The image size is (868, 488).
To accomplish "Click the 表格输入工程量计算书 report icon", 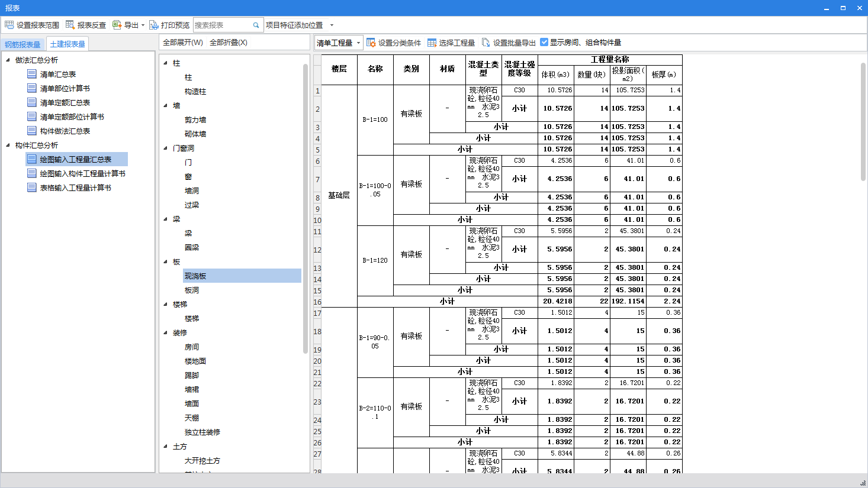I will (32, 188).
